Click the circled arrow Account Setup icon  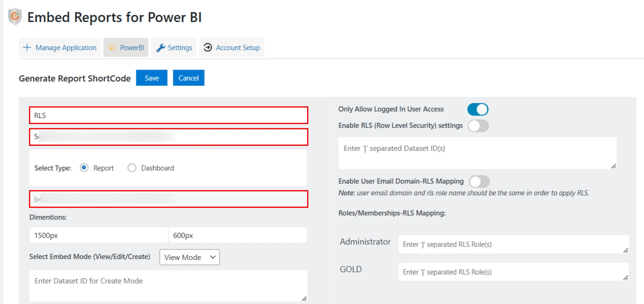(x=208, y=47)
